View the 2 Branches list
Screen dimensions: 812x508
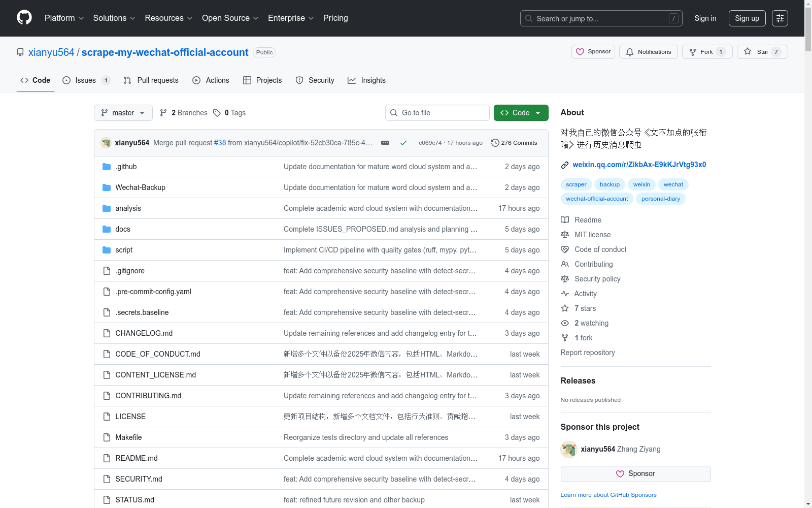click(x=184, y=113)
